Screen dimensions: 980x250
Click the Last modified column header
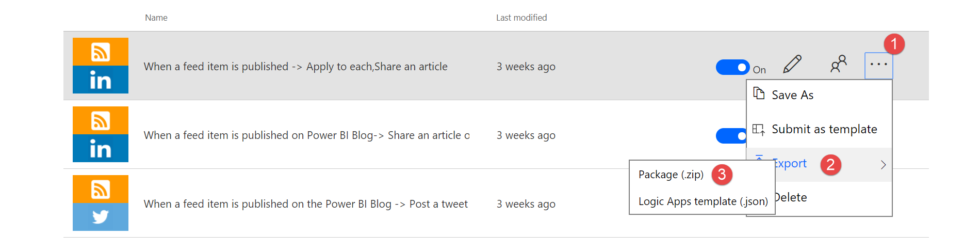[521, 18]
